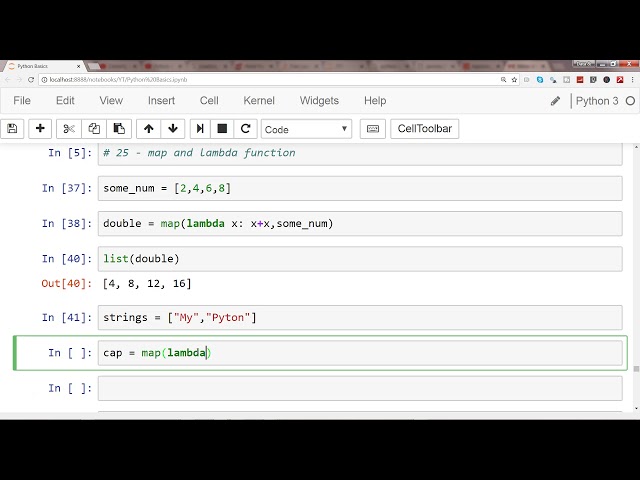Open the Chrome three-dot menu

pos(633,80)
